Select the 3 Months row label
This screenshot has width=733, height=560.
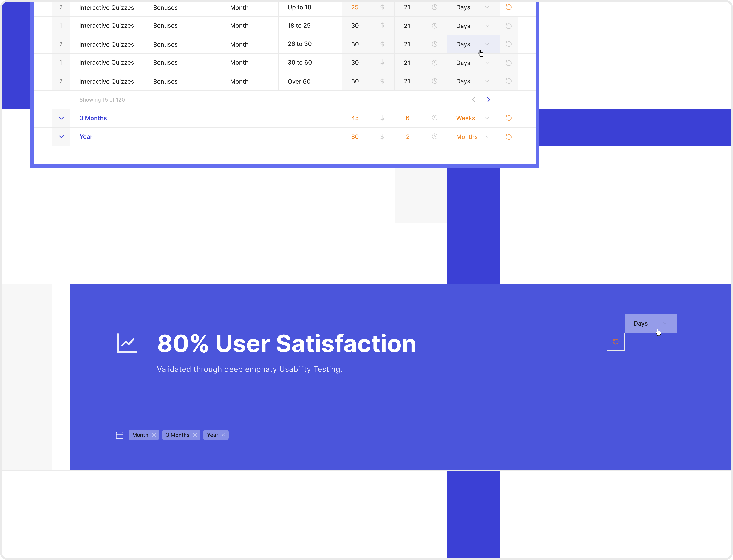(93, 118)
